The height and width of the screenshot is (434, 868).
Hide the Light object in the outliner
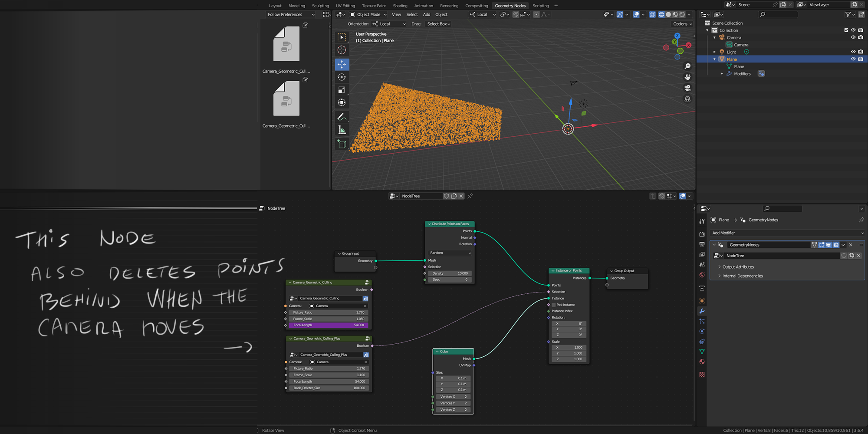[x=853, y=52]
